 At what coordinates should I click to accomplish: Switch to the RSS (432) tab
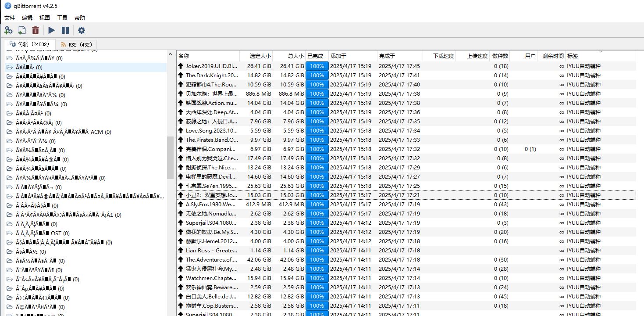(76, 44)
